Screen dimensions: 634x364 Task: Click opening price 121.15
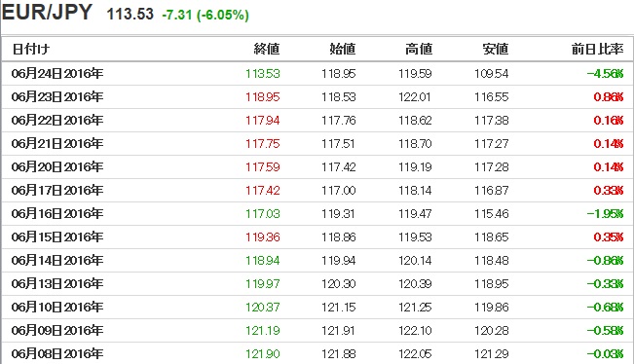pyautogui.click(x=339, y=308)
